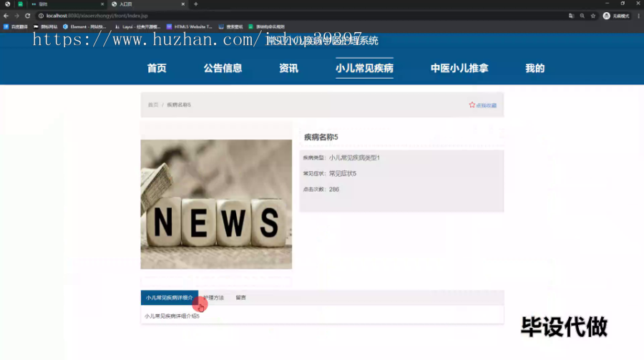Open the Layui bookmark
This screenshot has width=644, height=360.
point(137,26)
